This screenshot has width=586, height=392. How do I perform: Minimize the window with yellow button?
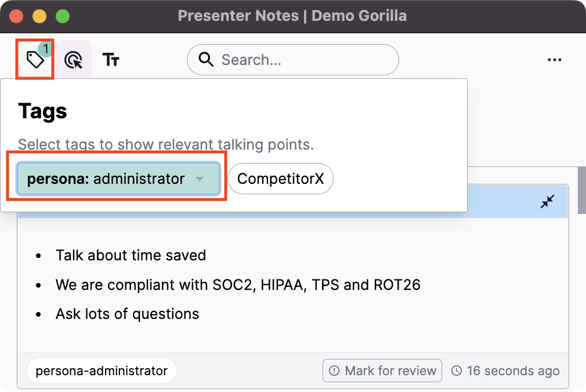coord(39,16)
